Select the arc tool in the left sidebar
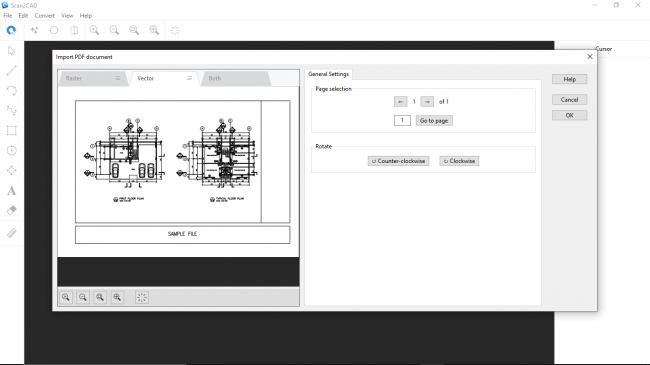The height and width of the screenshot is (365, 650). [x=12, y=90]
